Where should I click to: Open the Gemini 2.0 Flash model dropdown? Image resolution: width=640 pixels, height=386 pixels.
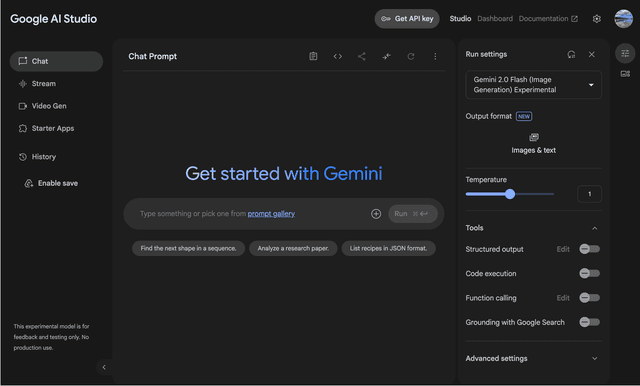click(x=533, y=85)
